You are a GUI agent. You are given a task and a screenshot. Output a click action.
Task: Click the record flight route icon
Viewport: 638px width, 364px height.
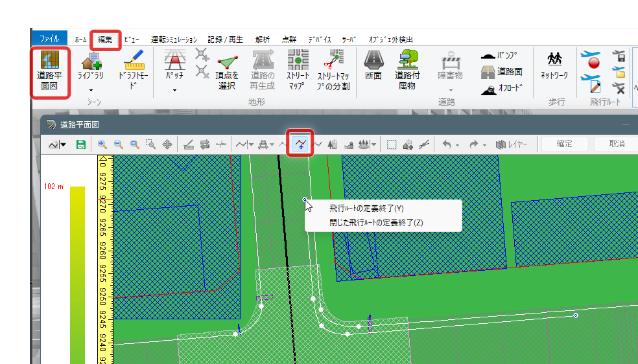click(591, 60)
